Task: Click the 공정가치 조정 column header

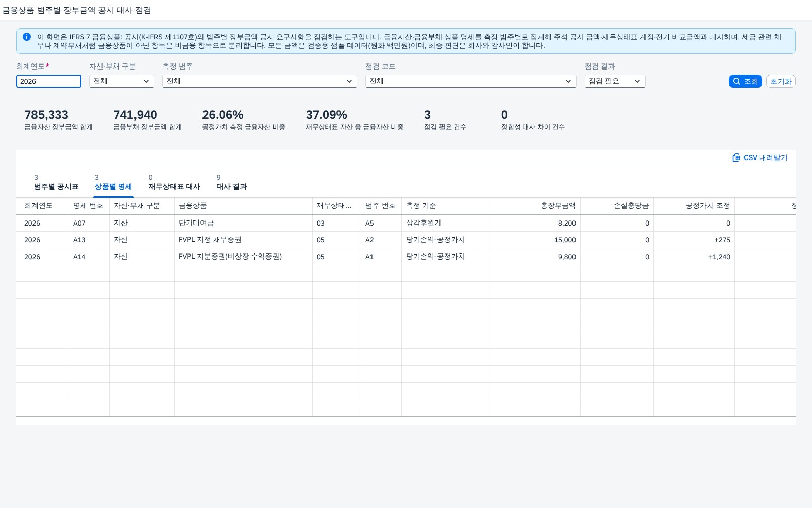Action: pos(694,206)
